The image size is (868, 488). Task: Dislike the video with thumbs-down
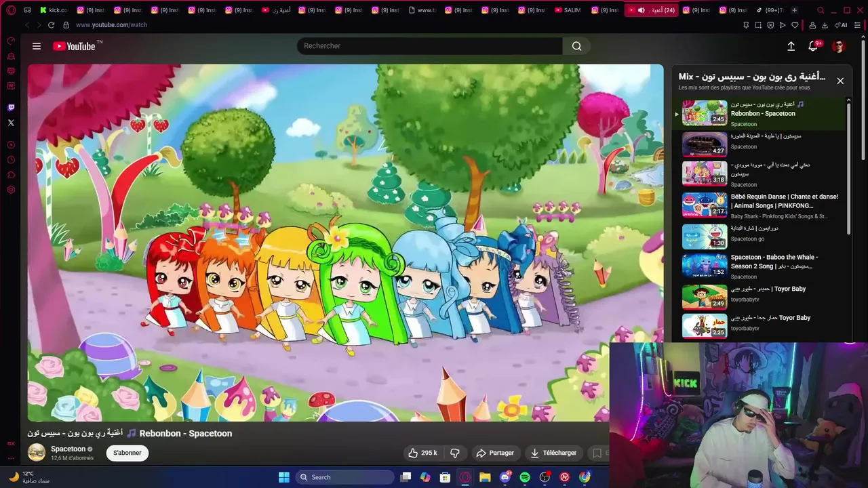455,453
